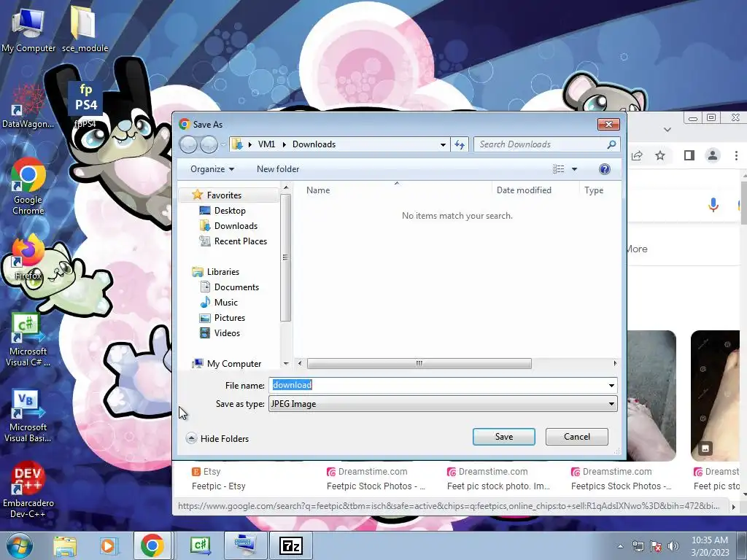Open the Organize dropdown menu
Screen dimensions: 747x560
pos(212,169)
